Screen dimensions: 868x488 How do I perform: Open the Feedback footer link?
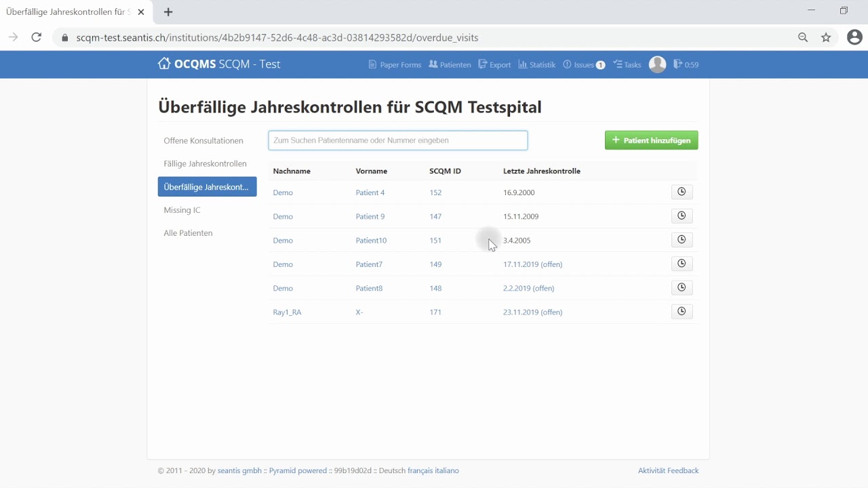pyautogui.click(x=683, y=470)
